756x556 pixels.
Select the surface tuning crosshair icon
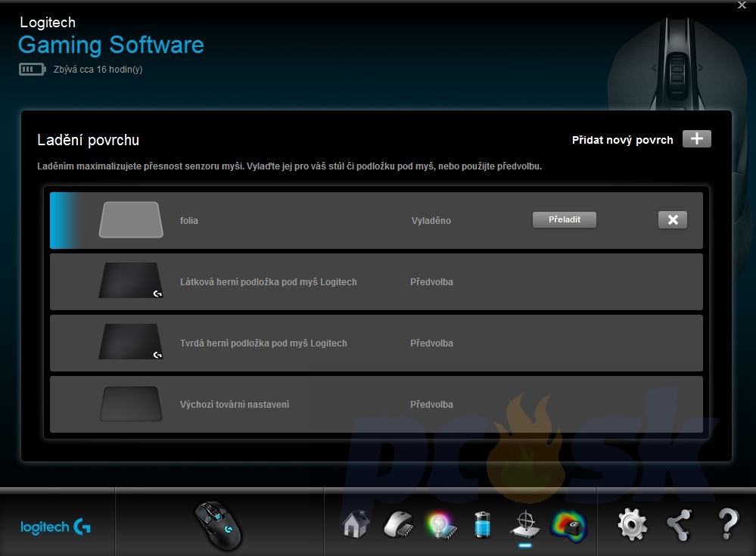(525, 525)
